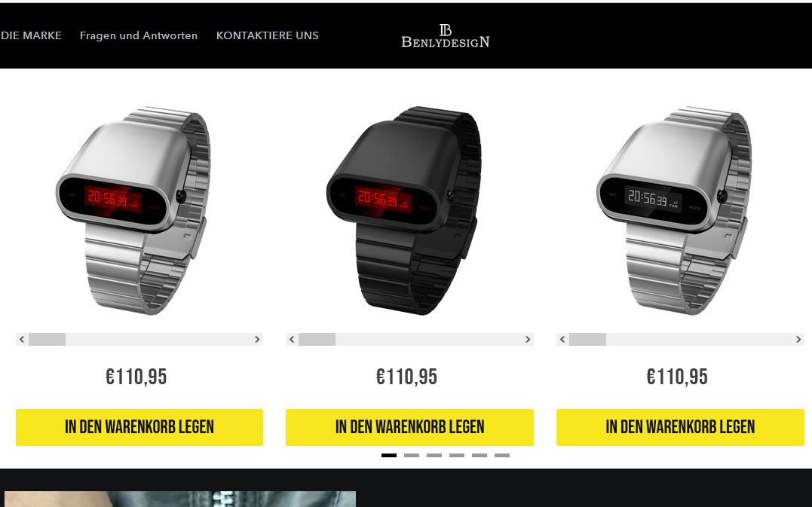Screen dimensions: 812x507
Task: Click scrollbar thumb under black watch
Action: pos(317,339)
